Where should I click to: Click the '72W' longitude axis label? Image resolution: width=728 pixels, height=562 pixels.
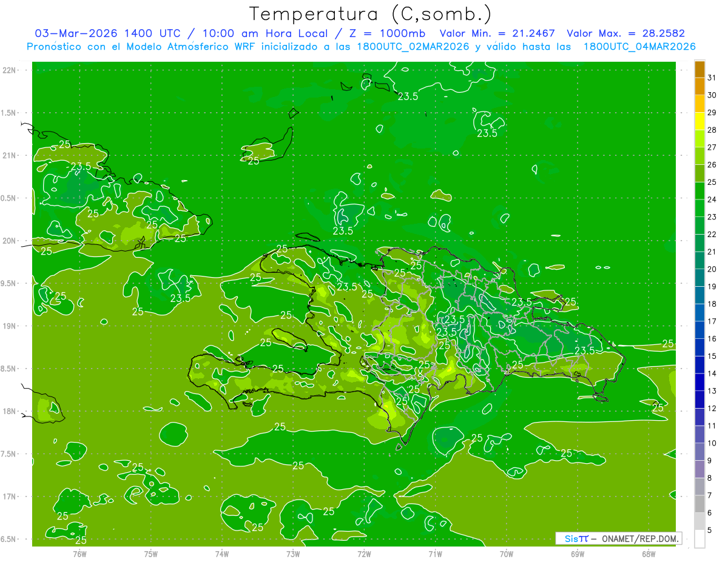pyautogui.click(x=364, y=554)
